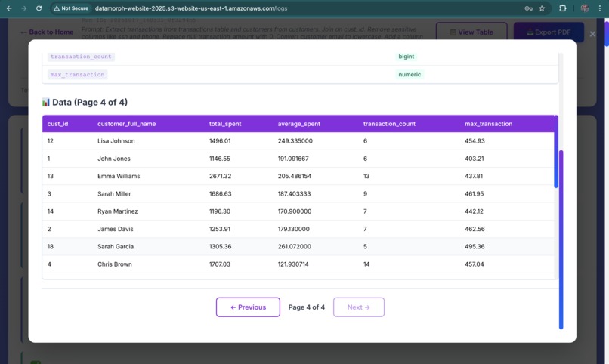Screen dimensions: 609x364
Task: Select the James Davis name cell
Action: pyautogui.click(x=116, y=229)
